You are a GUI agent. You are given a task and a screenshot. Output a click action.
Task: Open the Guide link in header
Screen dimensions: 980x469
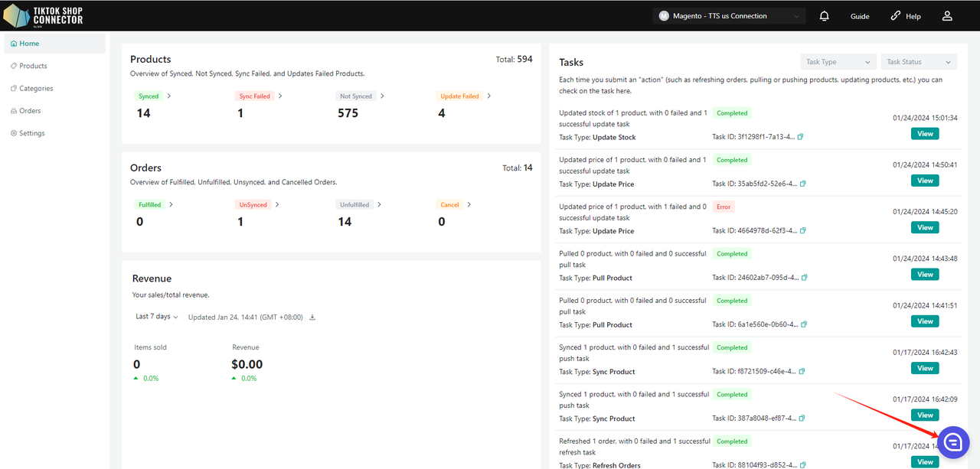tap(860, 16)
